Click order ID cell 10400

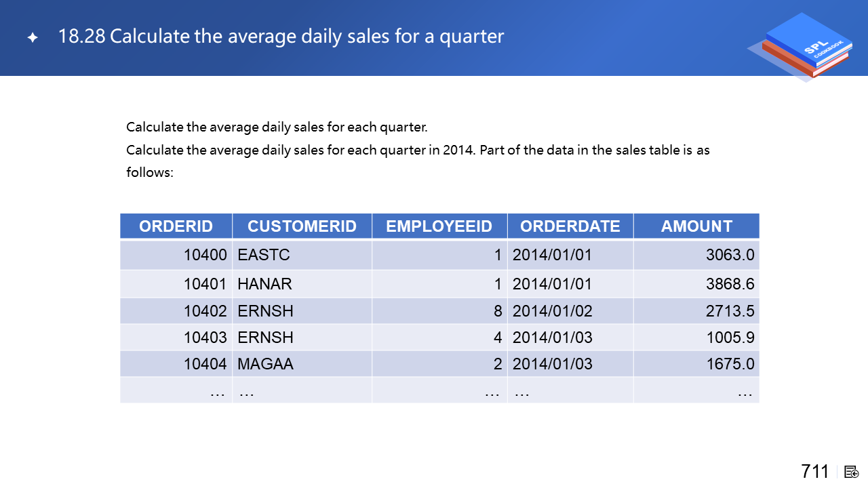(205, 255)
